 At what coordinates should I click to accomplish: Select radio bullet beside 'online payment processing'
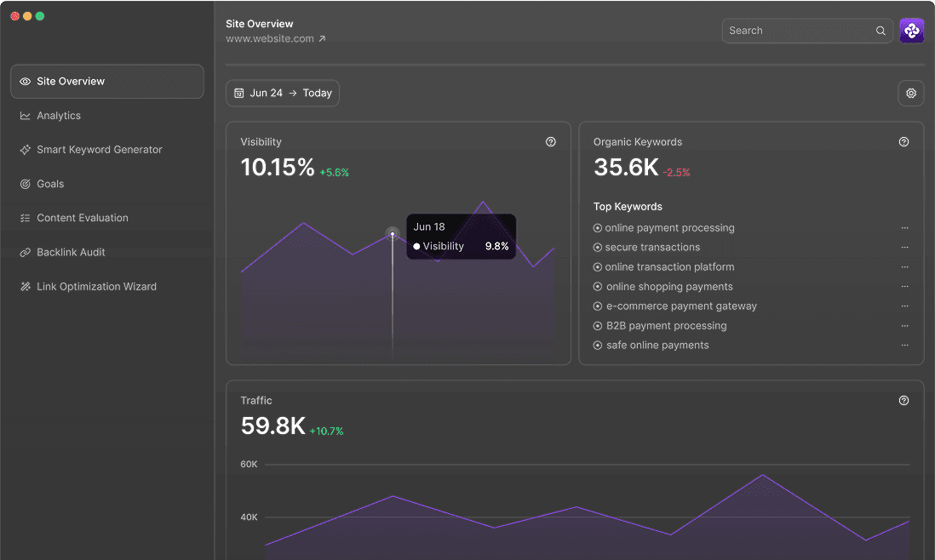[598, 228]
